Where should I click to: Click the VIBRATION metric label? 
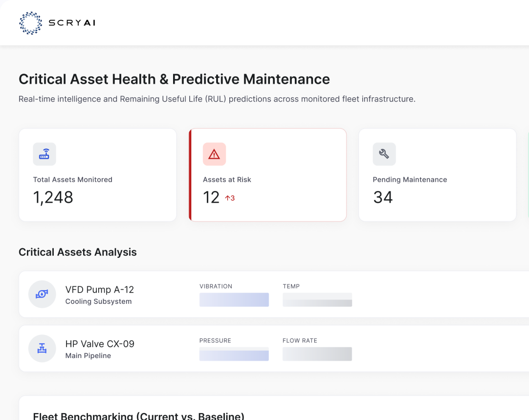click(x=216, y=286)
